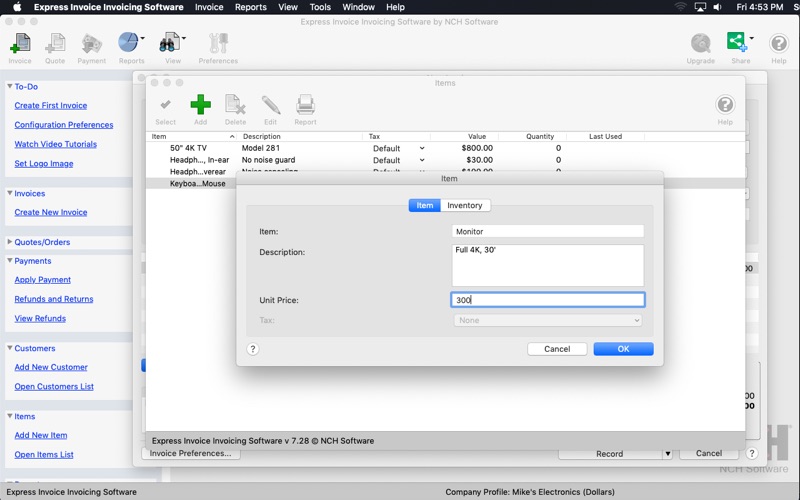Click Invoice Preferences... button
800x500 pixels.
190,453
